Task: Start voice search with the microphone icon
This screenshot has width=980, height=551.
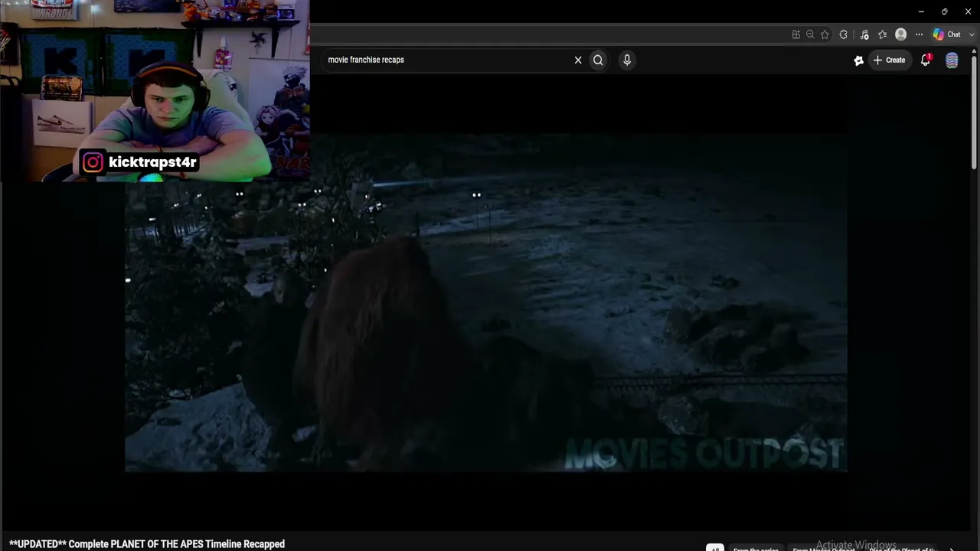Action: pyautogui.click(x=627, y=60)
